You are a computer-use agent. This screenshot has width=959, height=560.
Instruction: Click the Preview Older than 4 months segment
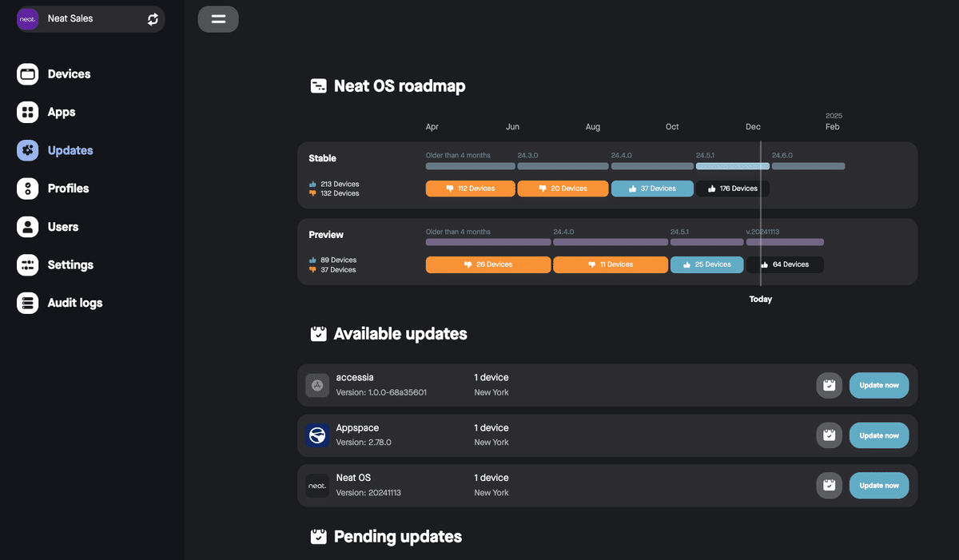click(488, 242)
